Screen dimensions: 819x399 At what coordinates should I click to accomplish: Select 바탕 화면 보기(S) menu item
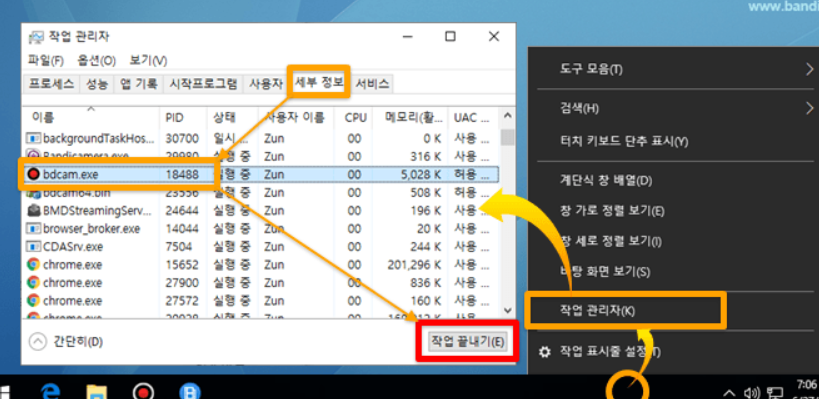(x=605, y=272)
